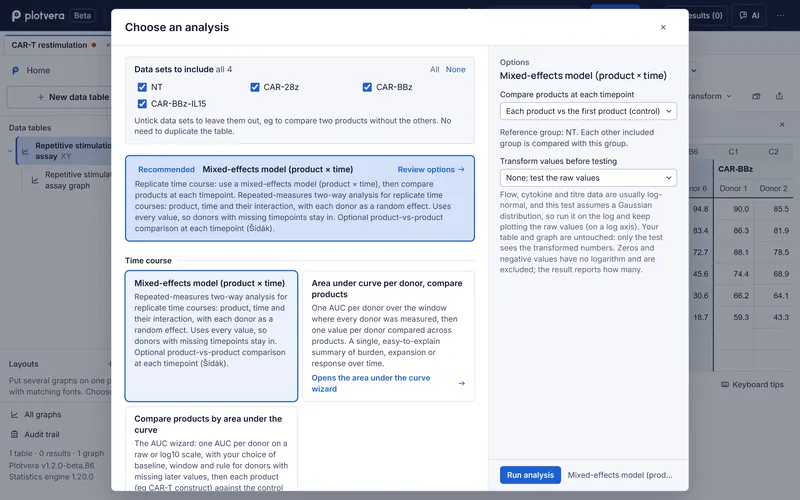Click the CAR-BBz group header cell
Image resolution: width=800 pixels, height=500 pixels.
pos(754,169)
